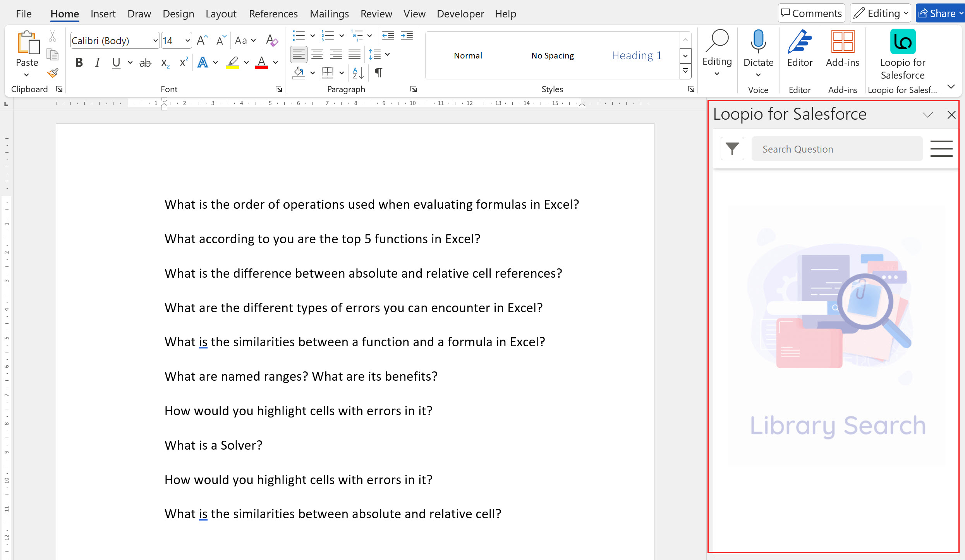This screenshot has height=560, width=965.
Task: Toggle justify alignment
Action: pyautogui.click(x=354, y=54)
